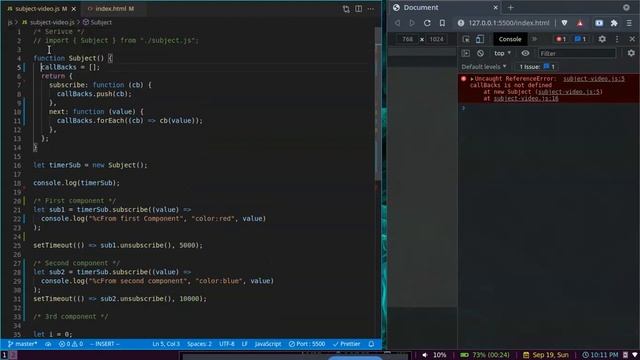This screenshot has height=360, width=640.
Task: Open the top JavaScript context dropdown
Action: [502, 53]
